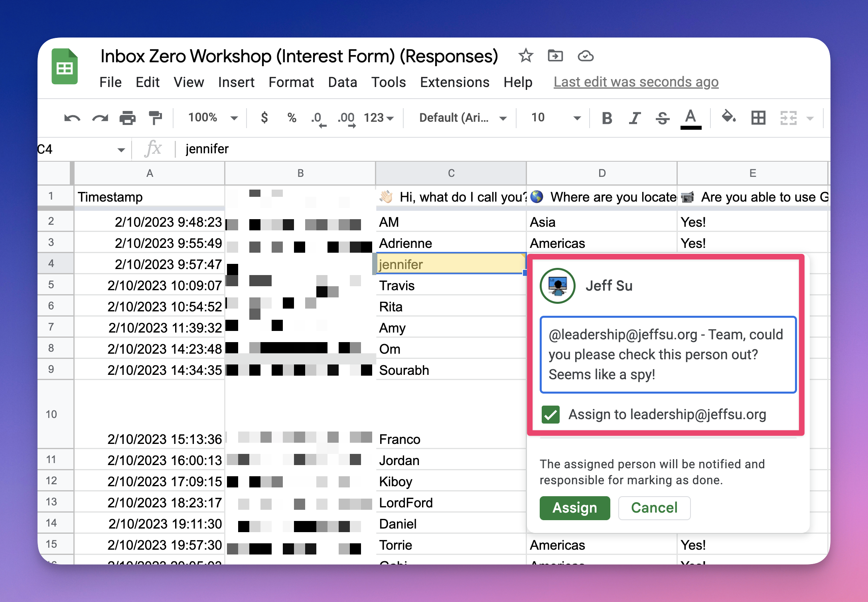Select the Asia location cell
The image size is (868, 602).
602,222
